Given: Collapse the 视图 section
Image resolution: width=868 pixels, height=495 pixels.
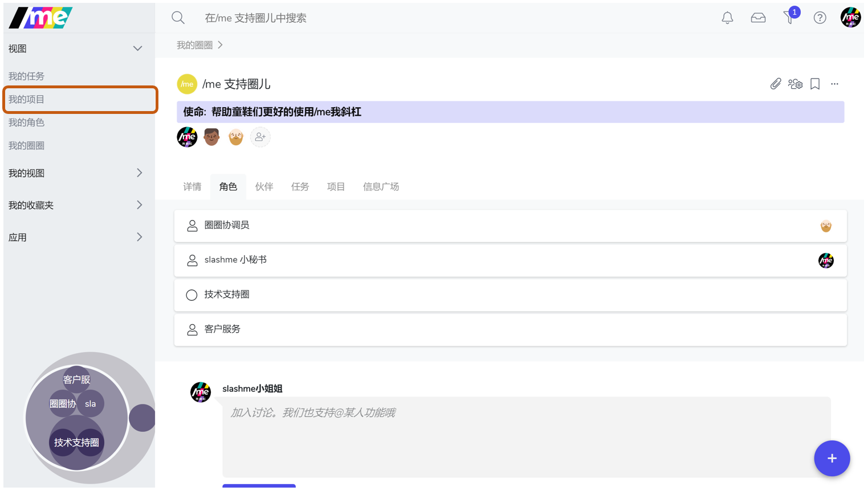Looking at the screenshot, I should click(x=137, y=48).
